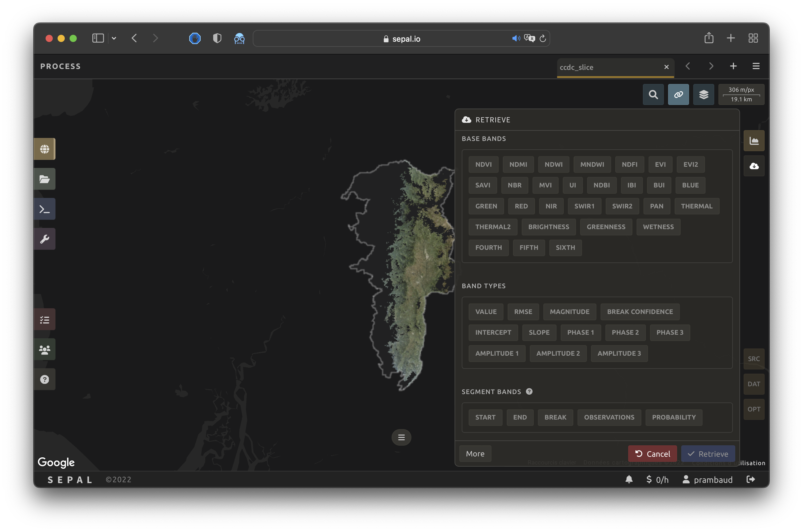The height and width of the screenshot is (532, 803).
Task: Toggle the NDVI base band
Action: pos(483,165)
